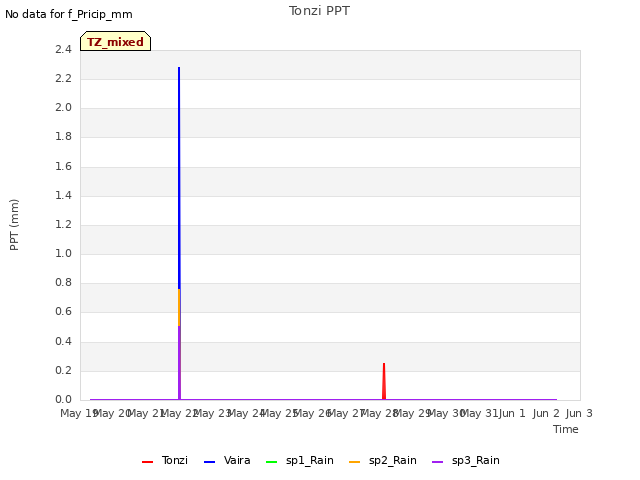
Task: Click the PPT (mm) y-axis label
Action: (x=14, y=225)
